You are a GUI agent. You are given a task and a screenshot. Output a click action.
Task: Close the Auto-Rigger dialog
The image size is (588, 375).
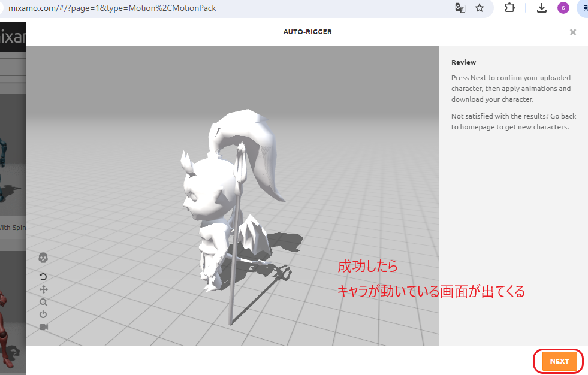click(572, 32)
